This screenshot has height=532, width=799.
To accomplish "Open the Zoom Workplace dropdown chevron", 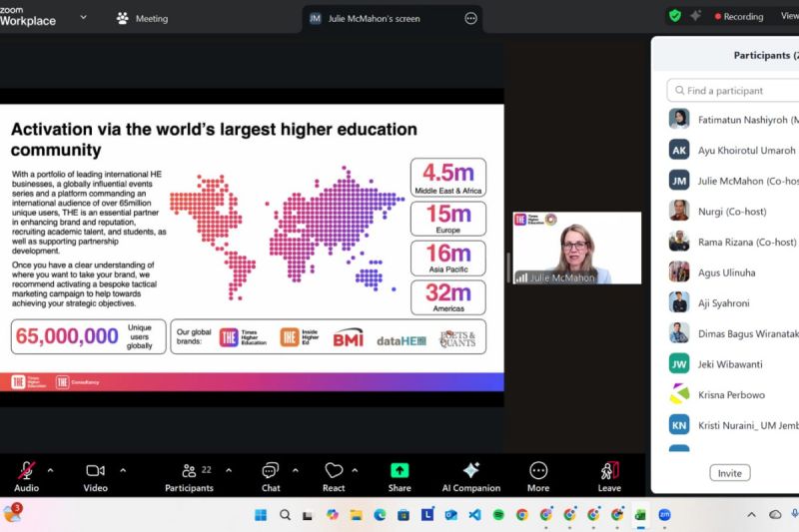I will (84, 17).
